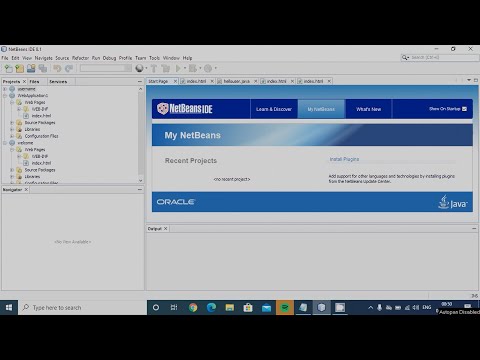Switch to the Services tab
Viewport: 480px width, 360px height.
(x=58, y=81)
